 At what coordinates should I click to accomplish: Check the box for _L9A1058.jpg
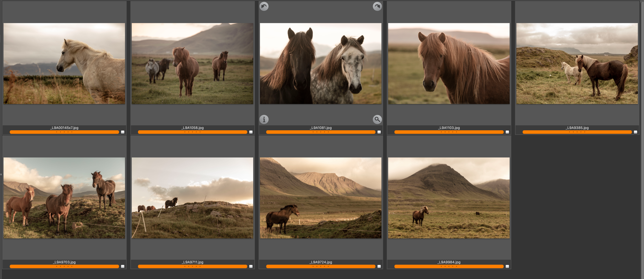coord(251,132)
